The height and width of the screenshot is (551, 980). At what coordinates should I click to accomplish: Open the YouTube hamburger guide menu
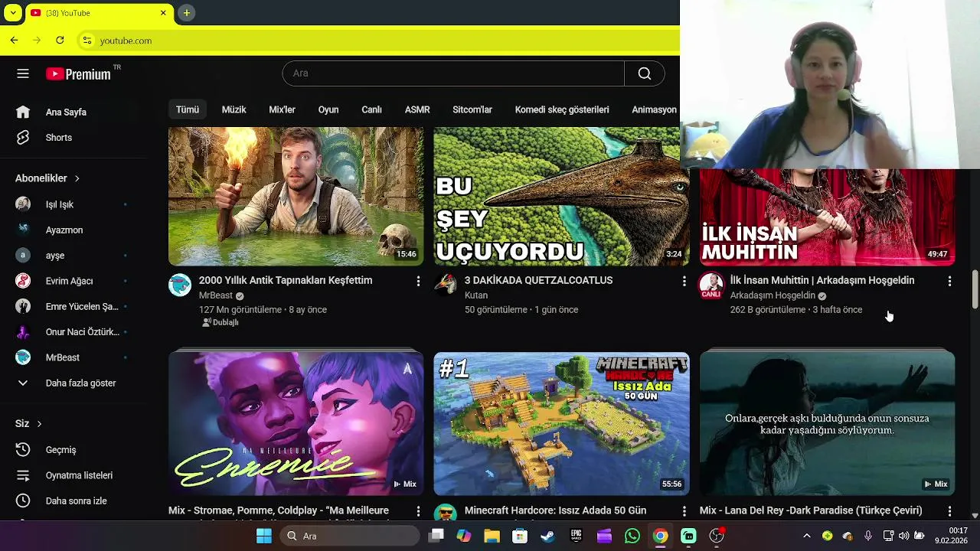click(x=23, y=73)
